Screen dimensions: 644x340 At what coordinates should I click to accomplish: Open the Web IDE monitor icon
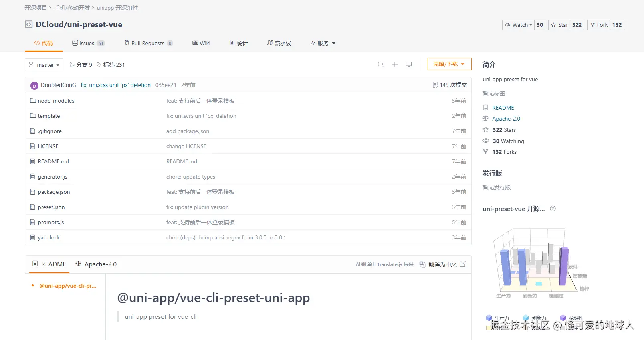coord(409,64)
